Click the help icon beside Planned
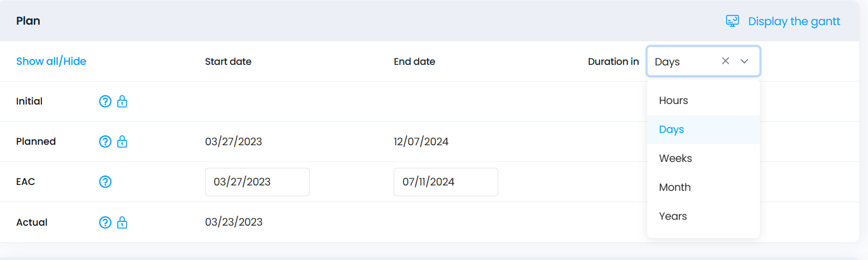Viewport: 868px width, 260px height. point(105,142)
